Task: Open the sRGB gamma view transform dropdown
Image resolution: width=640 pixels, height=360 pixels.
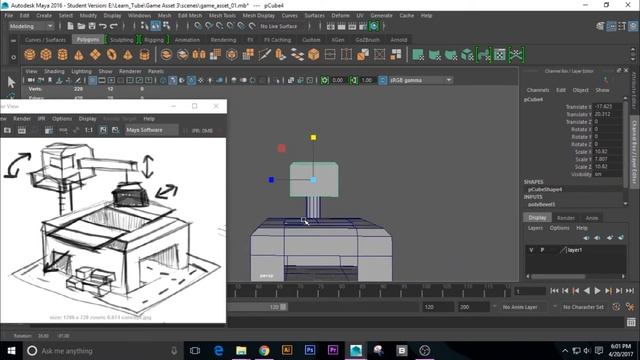Action: 420,80
